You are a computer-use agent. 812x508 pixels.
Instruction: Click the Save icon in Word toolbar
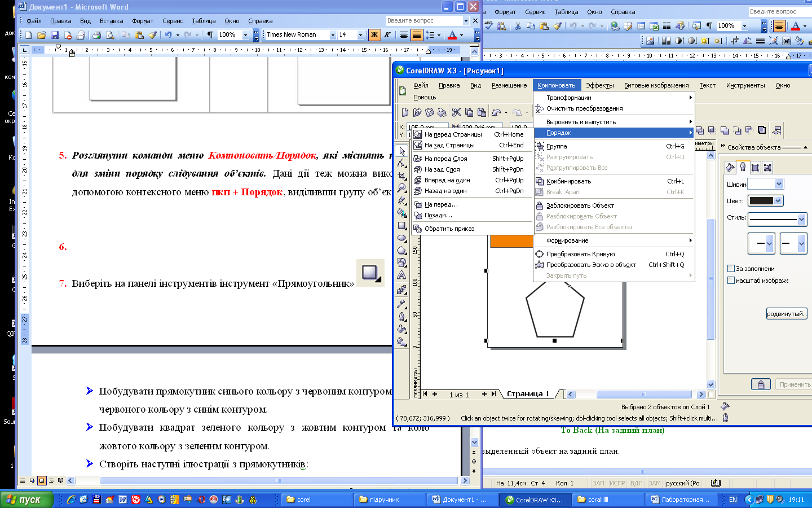tap(55, 35)
